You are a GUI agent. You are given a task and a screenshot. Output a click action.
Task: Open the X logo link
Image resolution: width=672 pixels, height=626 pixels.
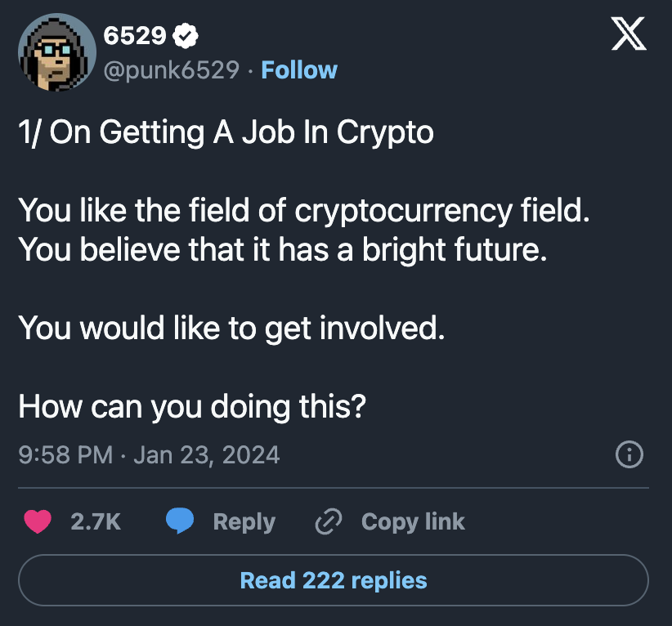point(629,37)
